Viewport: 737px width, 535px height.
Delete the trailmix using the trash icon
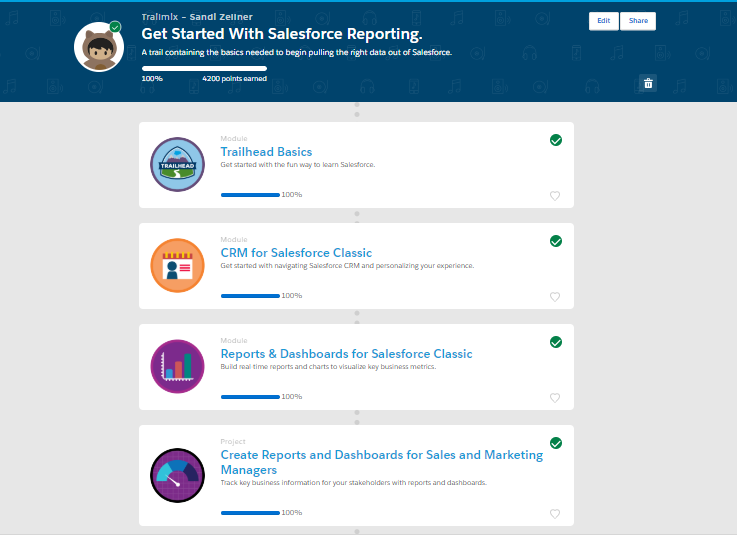pyautogui.click(x=648, y=83)
